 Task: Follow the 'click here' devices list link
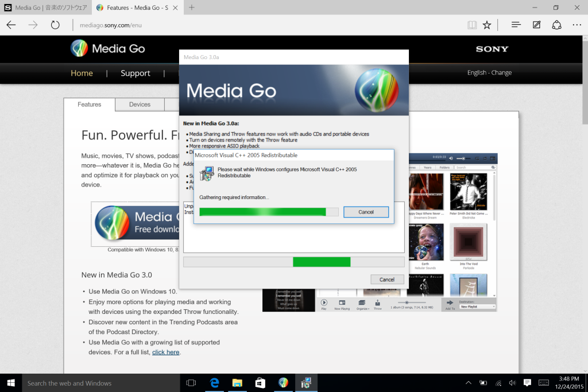(x=166, y=352)
